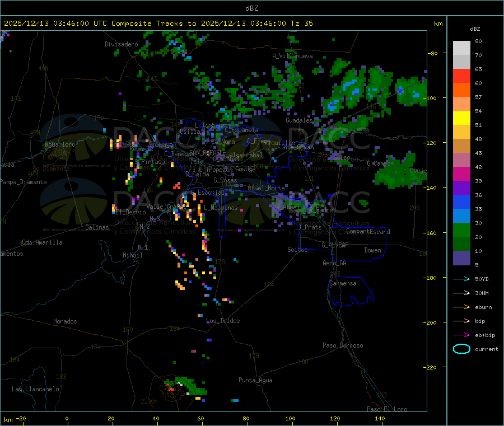Click the Aero_GA map label
Image resolution: width=504 pixels, height=426 pixels.
[334, 263]
